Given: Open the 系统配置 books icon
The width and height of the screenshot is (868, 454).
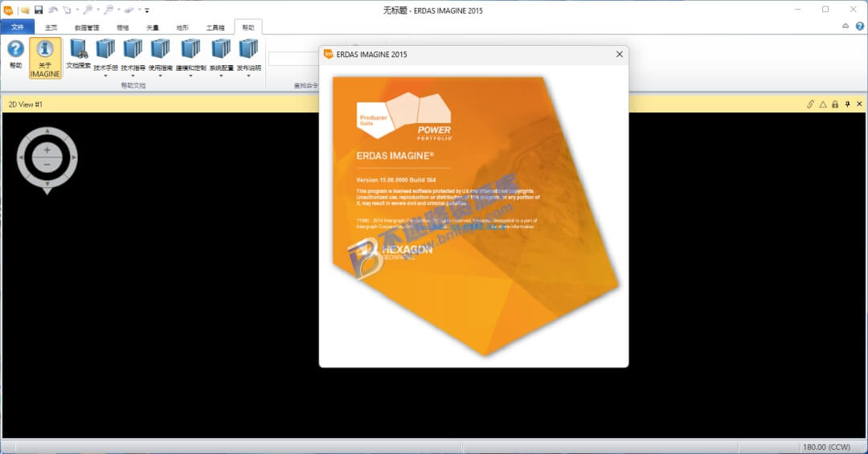Looking at the screenshot, I should [x=221, y=49].
